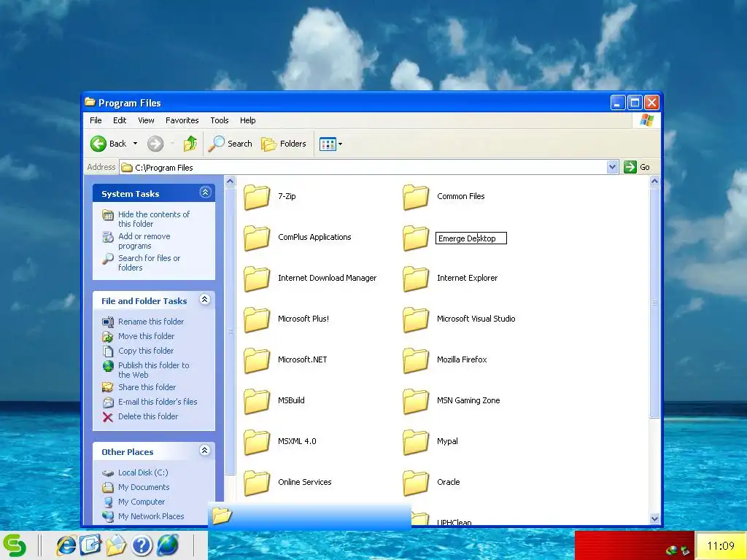Select the Oracle folder icon
This screenshot has height=560, width=747.
pyautogui.click(x=416, y=483)
